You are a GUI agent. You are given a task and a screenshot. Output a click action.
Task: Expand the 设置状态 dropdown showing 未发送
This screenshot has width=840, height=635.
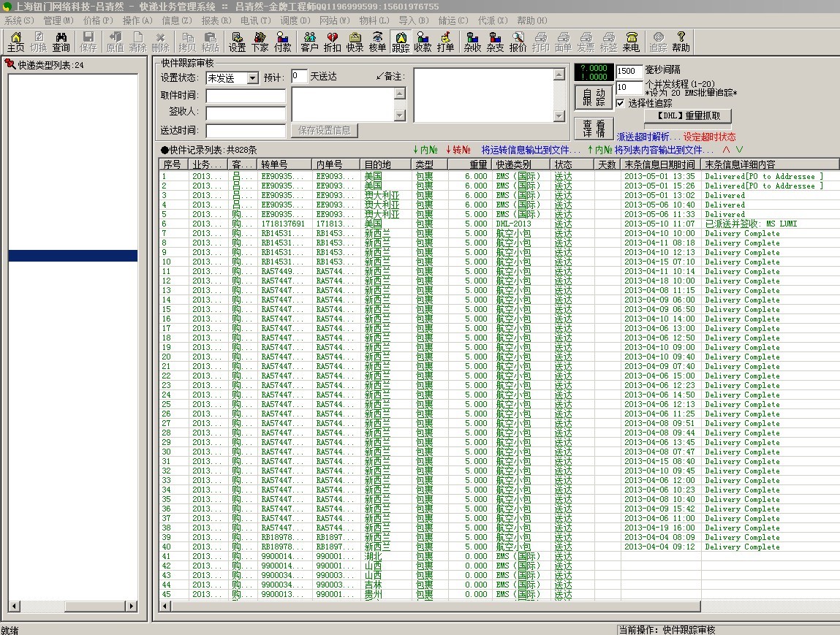click(x=252, y=78)
